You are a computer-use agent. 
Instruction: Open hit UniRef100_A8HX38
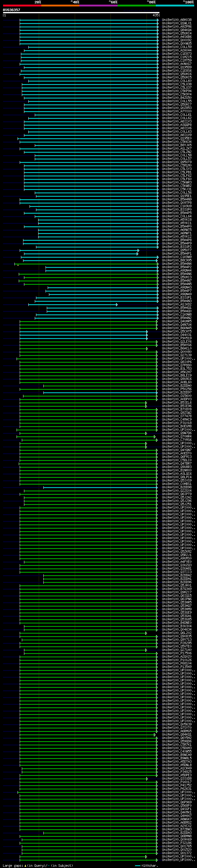[x=176, y=20]
